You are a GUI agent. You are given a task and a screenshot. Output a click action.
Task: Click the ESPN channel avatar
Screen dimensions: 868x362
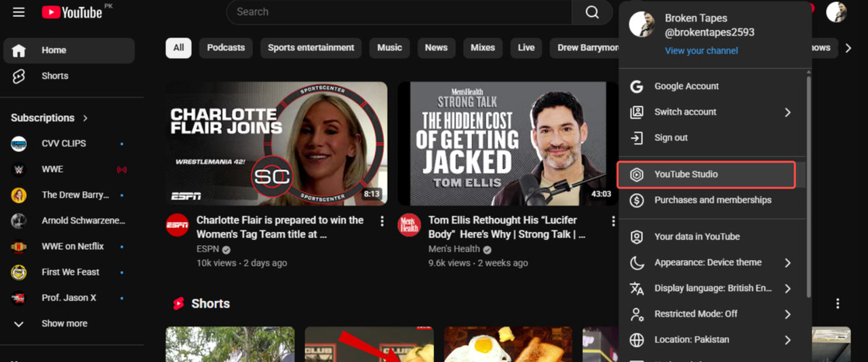pos(177,225)
